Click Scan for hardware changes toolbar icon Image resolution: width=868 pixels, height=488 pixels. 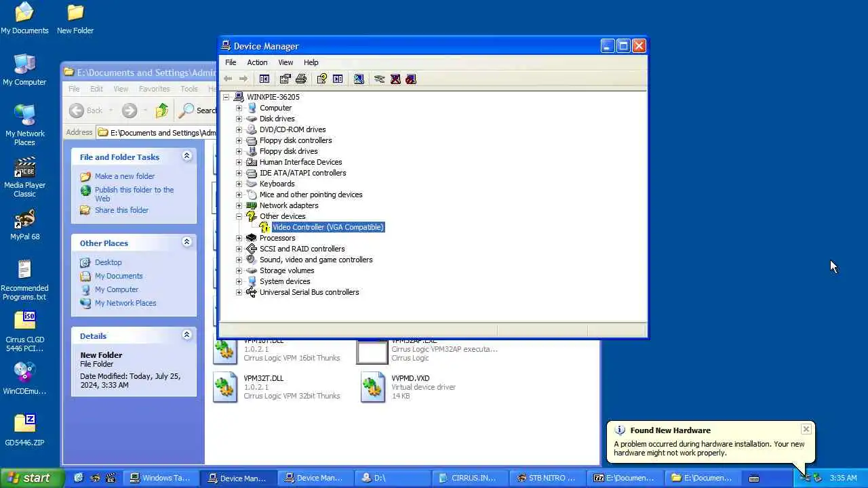click(x=359, y=79)
